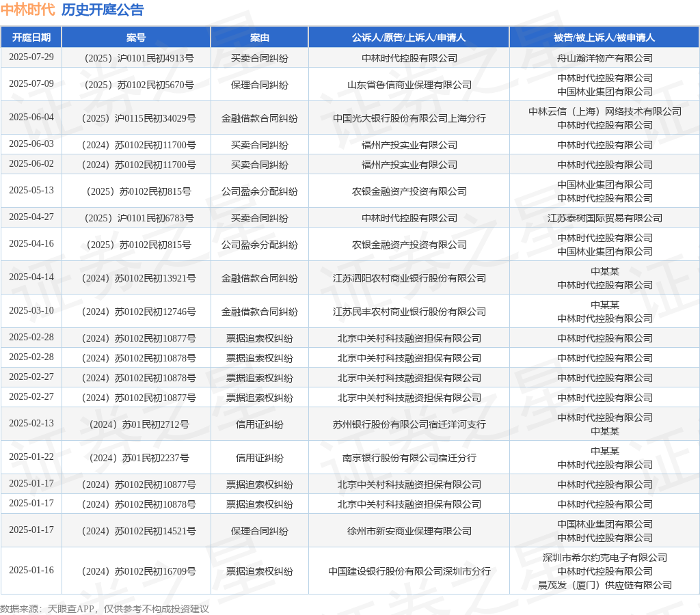The image size is (700, 615).
Task: Click 中国光大银行股份有限公司上海分行 cell
Action: (409, 118)
